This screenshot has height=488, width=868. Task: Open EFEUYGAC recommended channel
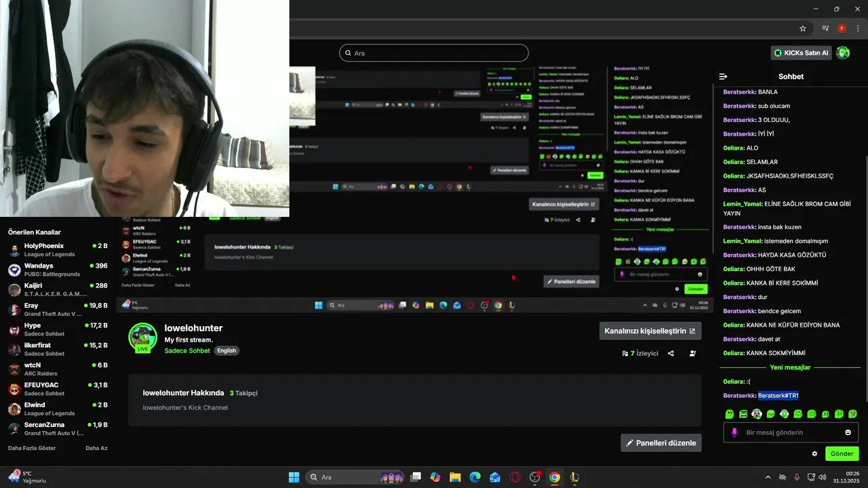pyautogui.click(x=58, y=389)
